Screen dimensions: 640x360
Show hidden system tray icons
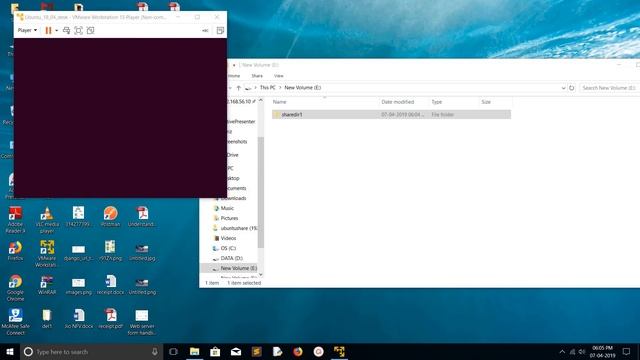[x=562, y=352]
